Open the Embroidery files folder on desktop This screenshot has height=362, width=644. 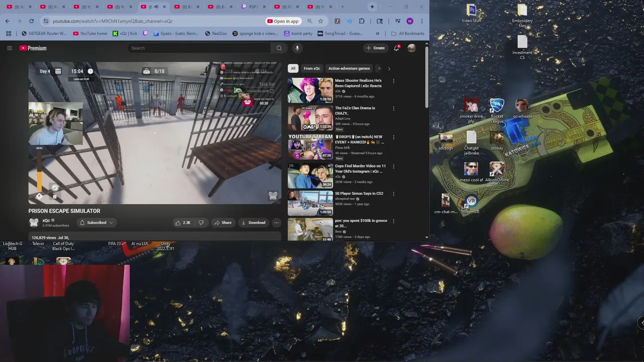(522, 17)
